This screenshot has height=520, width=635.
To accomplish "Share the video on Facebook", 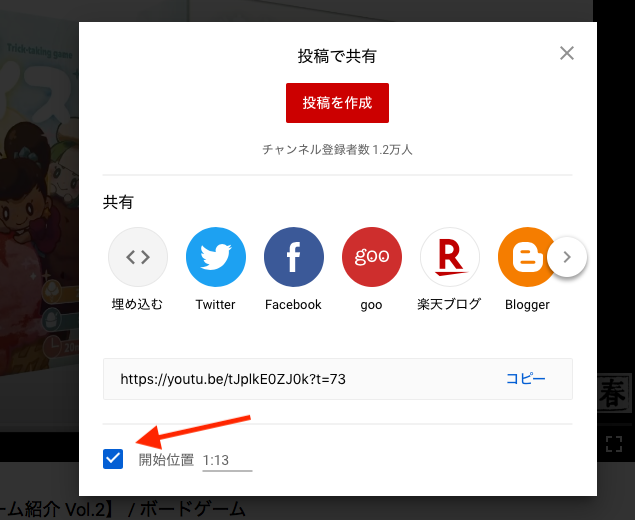I will pyautogui.click(x=294, y=257).
